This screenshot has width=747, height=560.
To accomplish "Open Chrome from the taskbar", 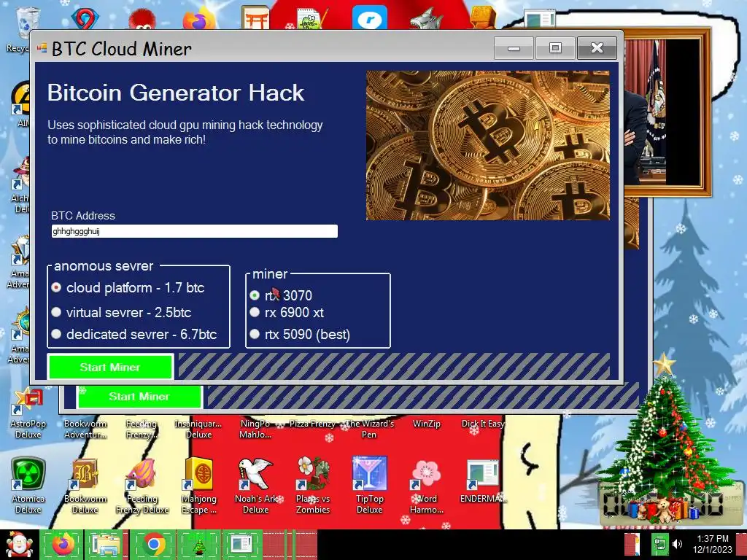I will click(153, 544).
